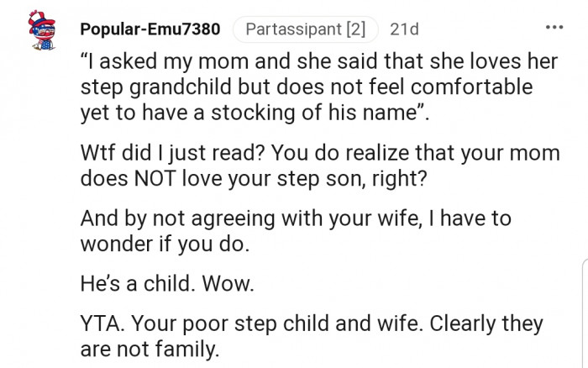Click the 21d comment timestamp
The height and width of the screenshot is (368, 588).
coord(404,29)
